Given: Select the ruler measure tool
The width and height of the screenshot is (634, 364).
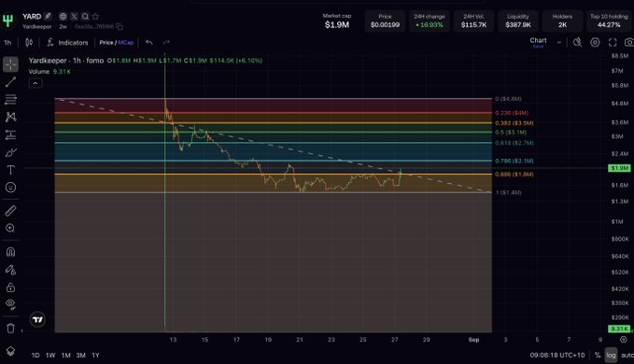Looking at the screenshot, I should pos(10,211).
